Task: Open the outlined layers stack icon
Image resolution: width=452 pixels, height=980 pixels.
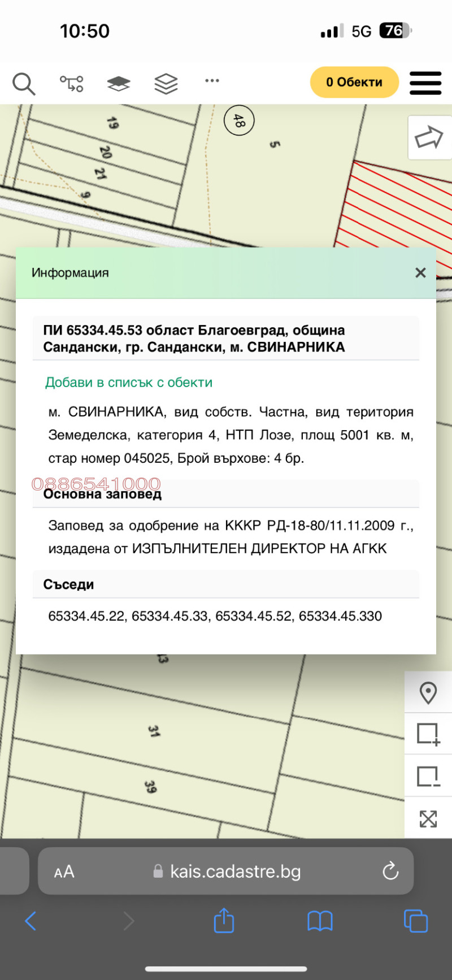Action: (x=166, y=84)
